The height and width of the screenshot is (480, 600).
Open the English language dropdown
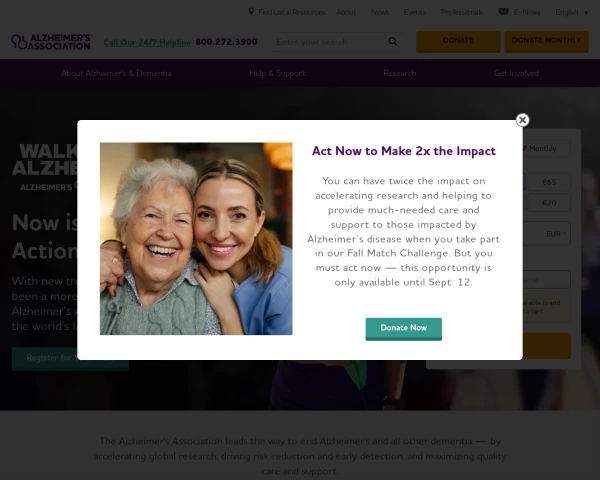click(572, 12)
